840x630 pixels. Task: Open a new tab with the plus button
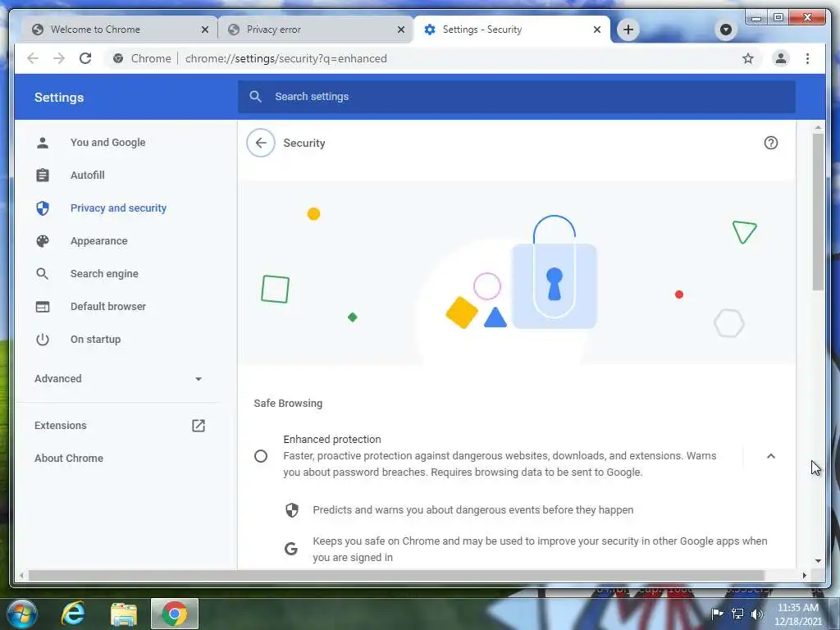coord(628,30)
